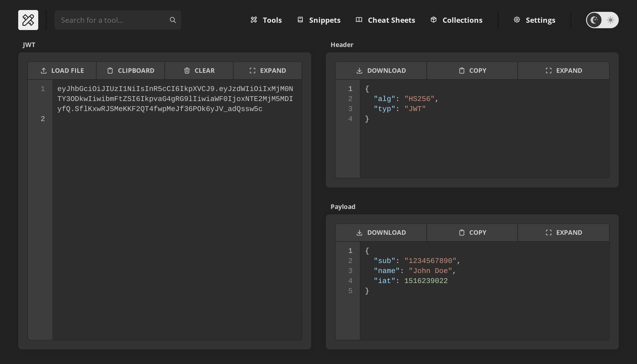Click the app logo home icon

point(28,20)
